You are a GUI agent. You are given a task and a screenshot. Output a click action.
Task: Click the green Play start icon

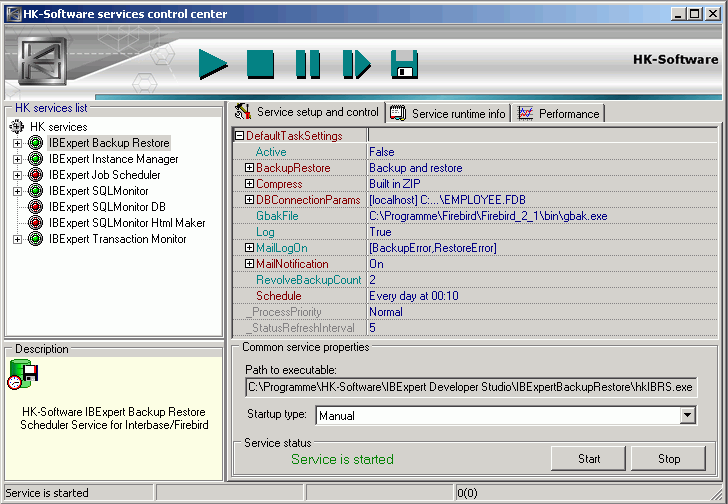point(213,64)
